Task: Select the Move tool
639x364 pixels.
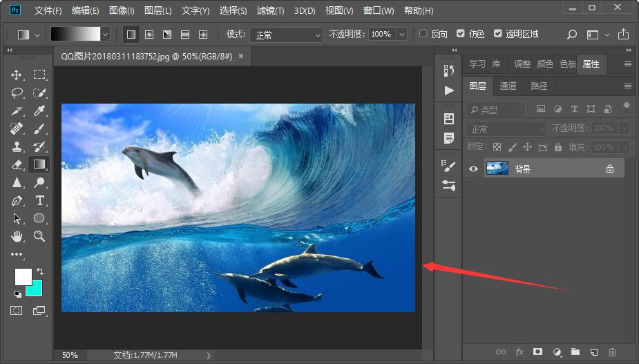Action: (17, 75)
